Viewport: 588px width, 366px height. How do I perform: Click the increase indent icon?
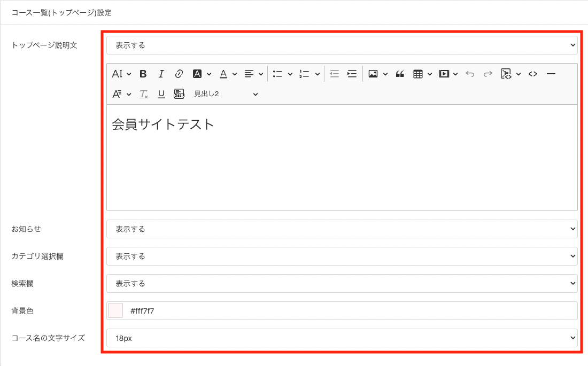pyautogui.click(x=352, y=74)
